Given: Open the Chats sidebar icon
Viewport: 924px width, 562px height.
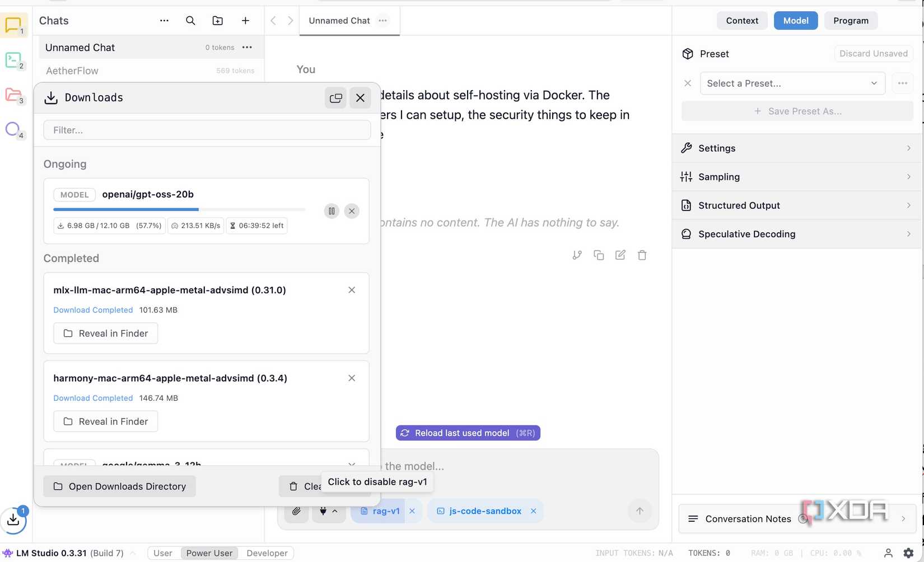Looking at the screenshot, I should pos(13,25).
